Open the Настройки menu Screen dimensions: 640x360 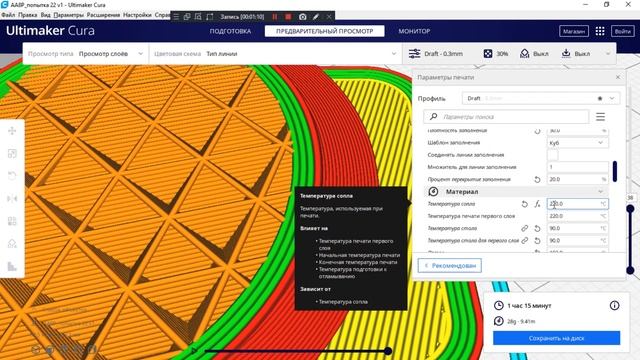pyautogui.click(x=137, y=15)
